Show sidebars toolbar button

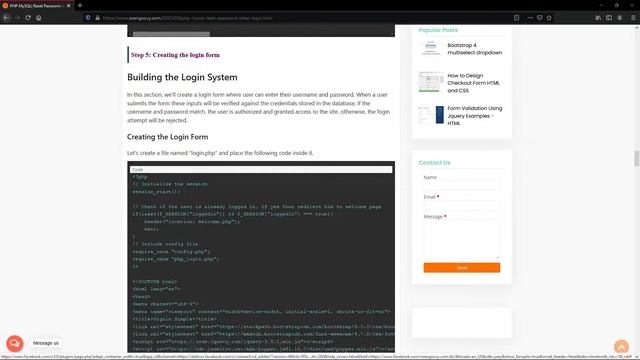coord(609,18)
